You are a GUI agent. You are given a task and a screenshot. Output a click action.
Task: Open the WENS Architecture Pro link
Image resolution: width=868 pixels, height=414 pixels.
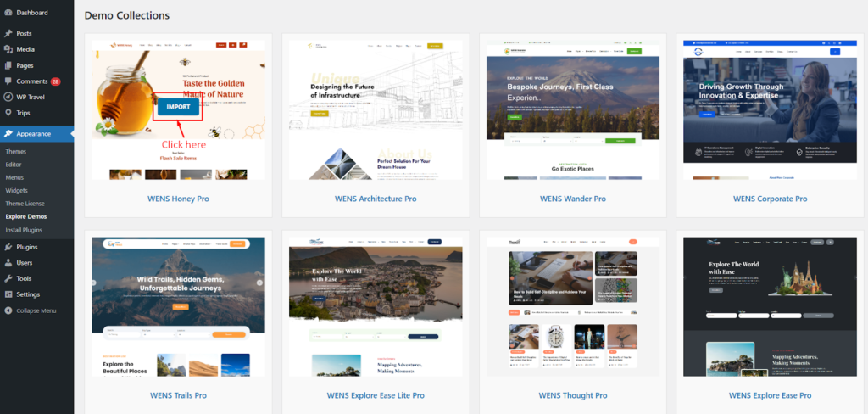(x=376, y=199)
